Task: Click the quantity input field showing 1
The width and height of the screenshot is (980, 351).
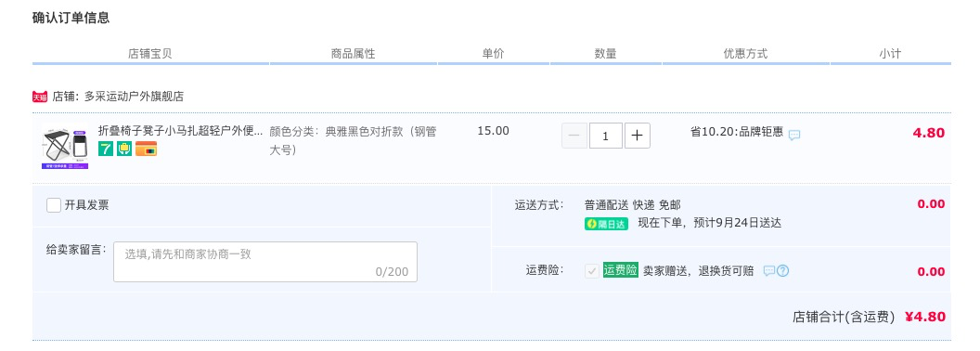Action: click(606, 136)
